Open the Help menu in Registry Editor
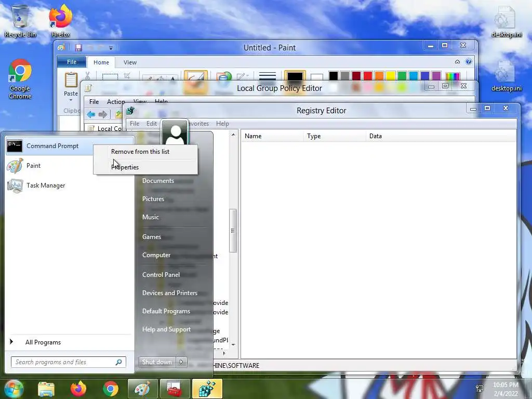The height and width of the screenshot is (399, 532). pyautogui.click(x=222, y=124)
